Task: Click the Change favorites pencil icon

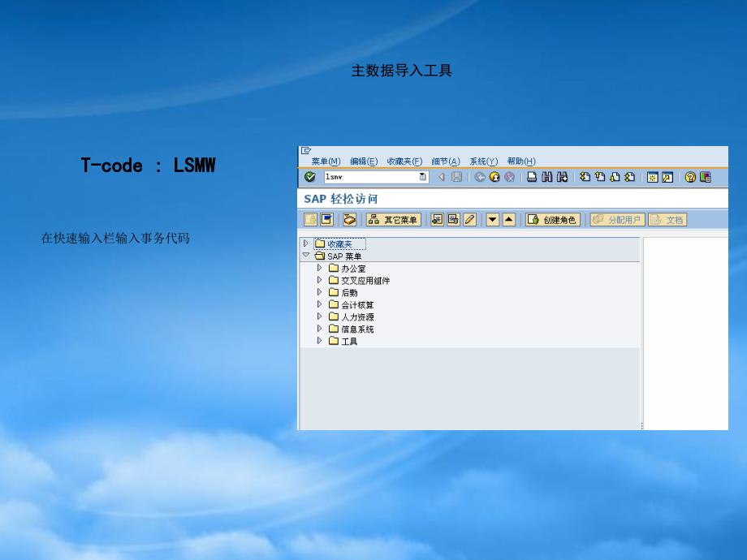Action: tap(470, 219)
